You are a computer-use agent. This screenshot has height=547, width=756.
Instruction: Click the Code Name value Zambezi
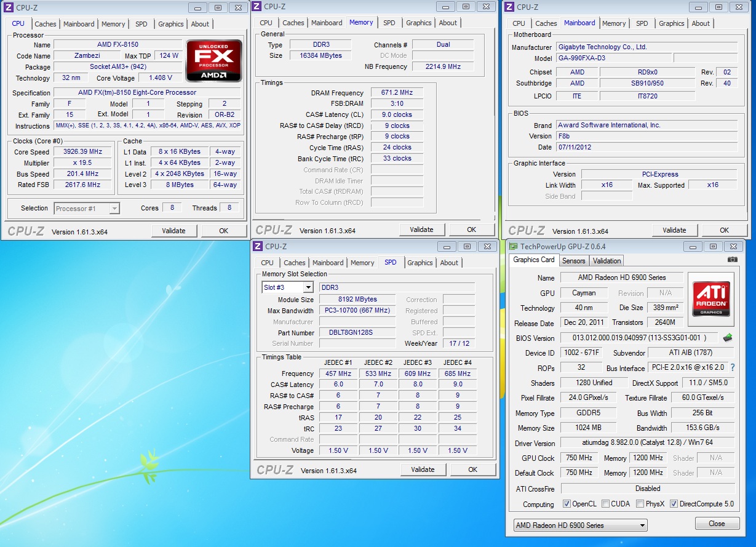click(87, 55)
